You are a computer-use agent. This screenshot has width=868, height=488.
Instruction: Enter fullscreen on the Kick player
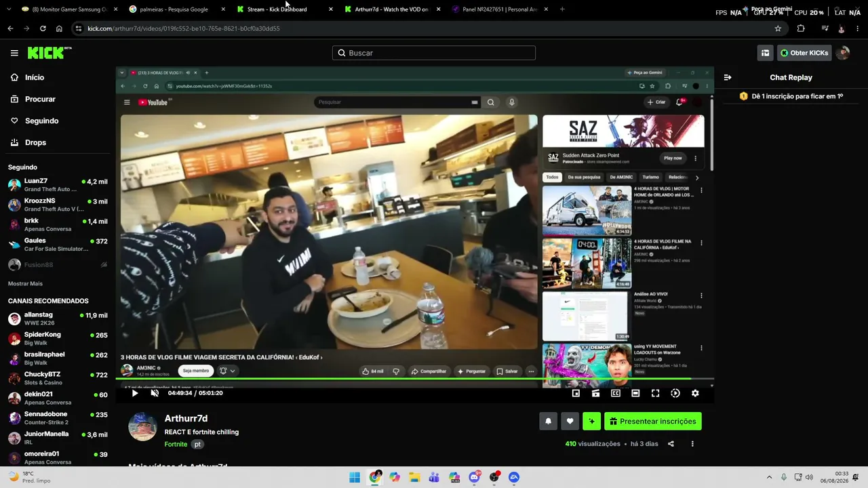[655, 393]
